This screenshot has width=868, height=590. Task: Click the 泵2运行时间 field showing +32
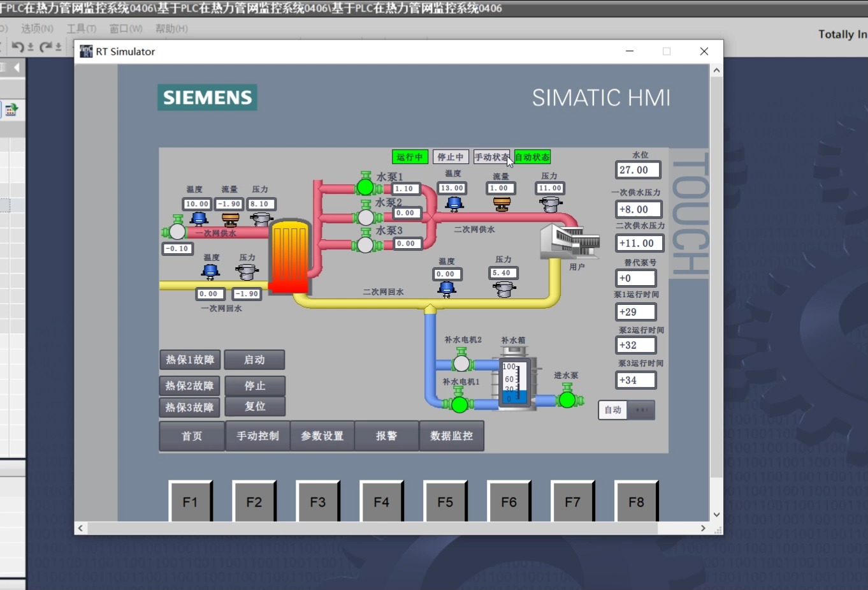(x=635, y=345)
